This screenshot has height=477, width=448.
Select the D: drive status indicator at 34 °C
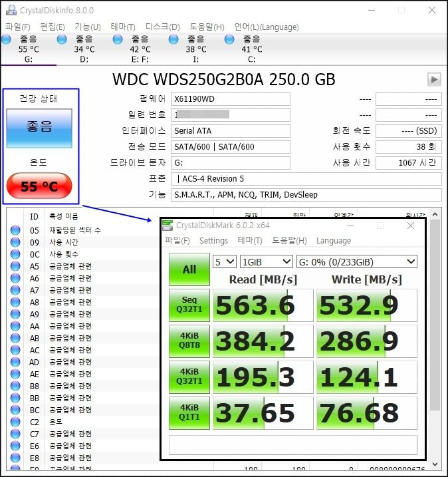(x=84, y=49)
